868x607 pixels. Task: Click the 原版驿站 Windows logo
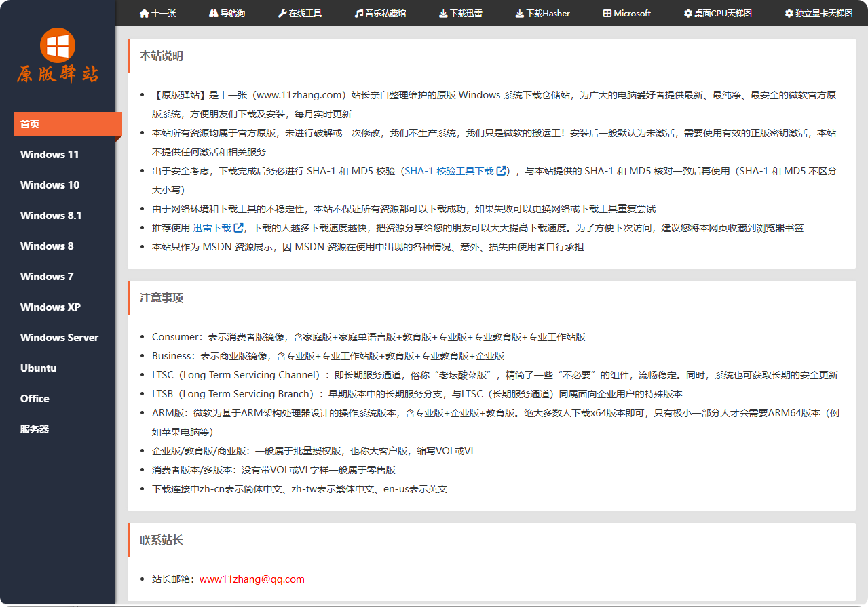(58, 45)
